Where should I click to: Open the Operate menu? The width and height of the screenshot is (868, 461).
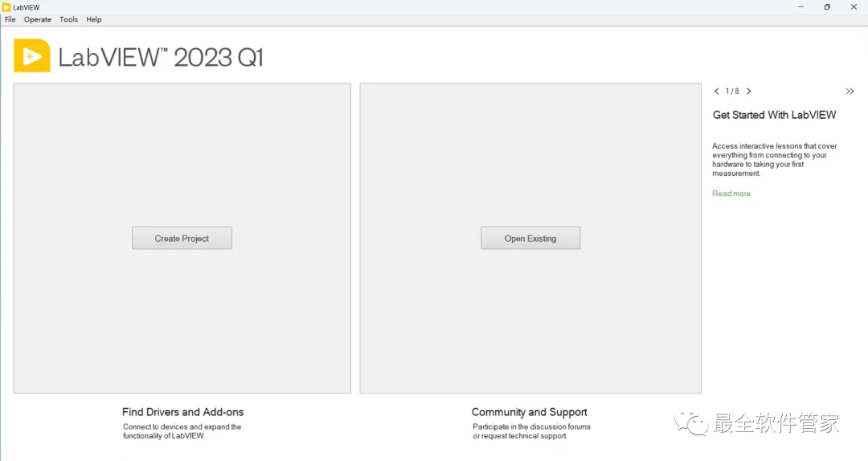click(x=37, y=19)
